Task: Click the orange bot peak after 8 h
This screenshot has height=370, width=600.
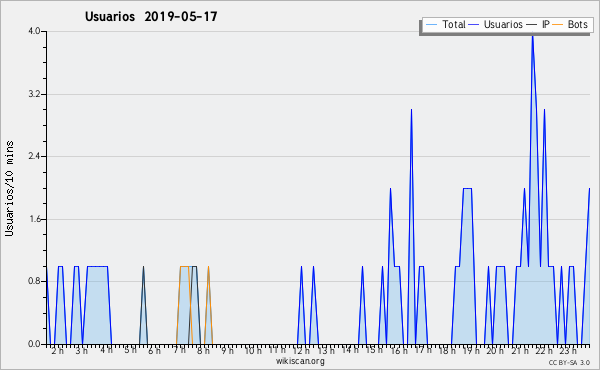Action: [208, 268]
